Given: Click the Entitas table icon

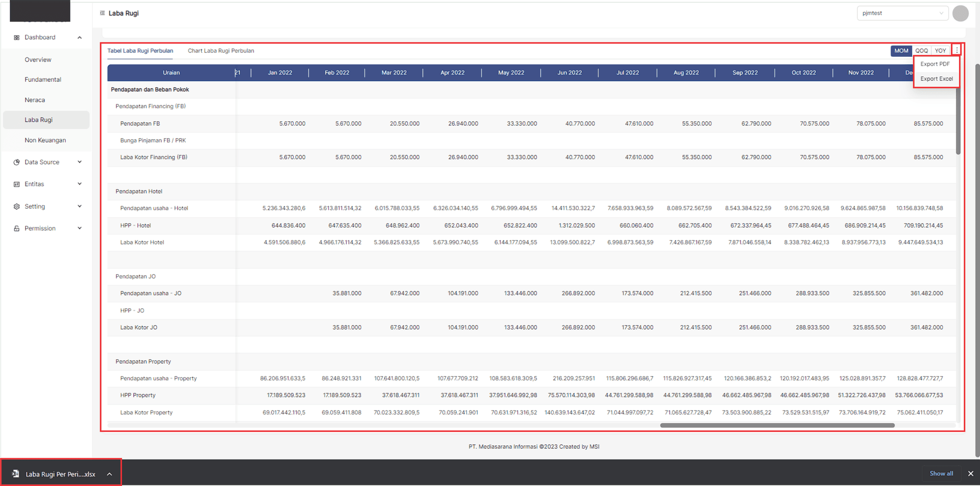Looking at the screenshot, I should click(17, 184).
